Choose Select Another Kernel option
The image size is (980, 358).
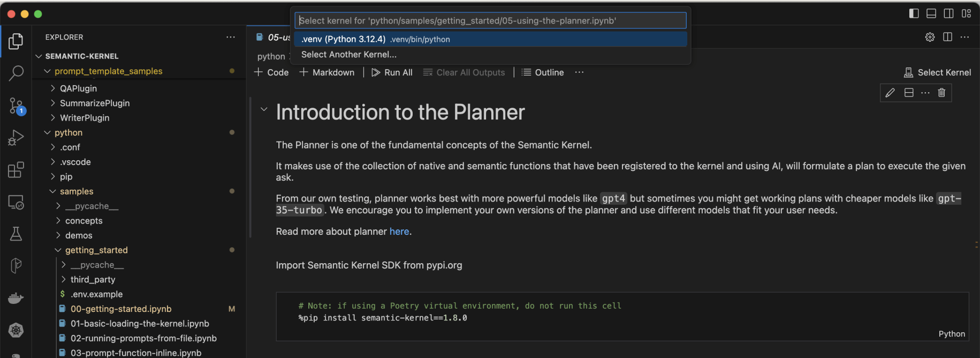349,55
